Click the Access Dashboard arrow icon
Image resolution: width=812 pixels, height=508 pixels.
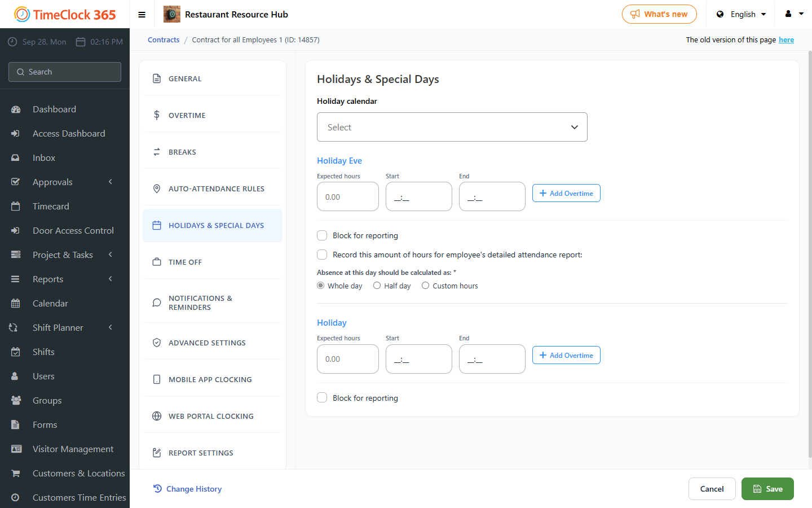click(16, 134)
